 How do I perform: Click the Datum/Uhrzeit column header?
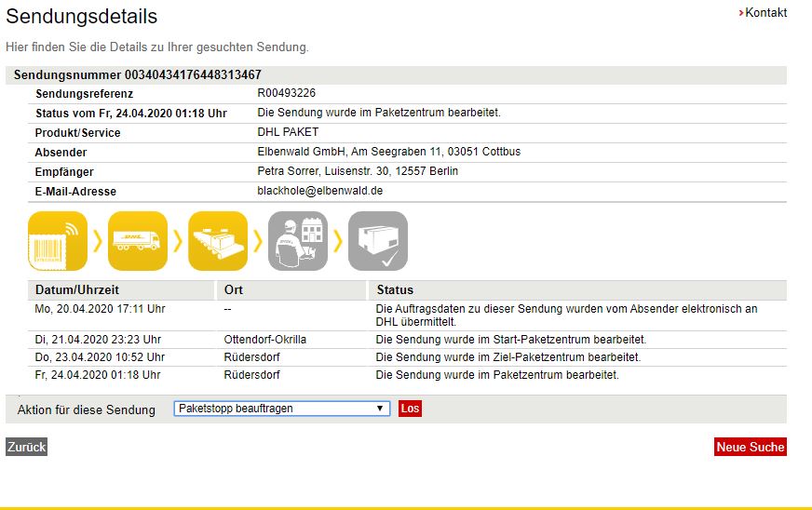tap(77, 289)
